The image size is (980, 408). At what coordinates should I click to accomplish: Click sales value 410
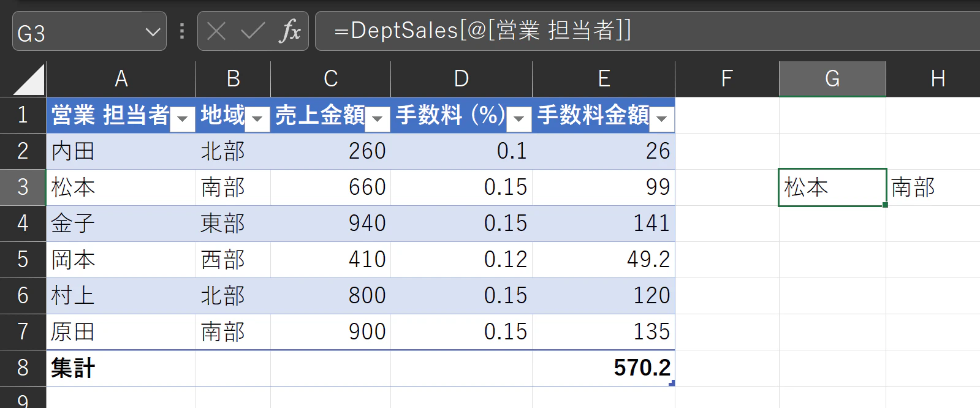[330, 260]
